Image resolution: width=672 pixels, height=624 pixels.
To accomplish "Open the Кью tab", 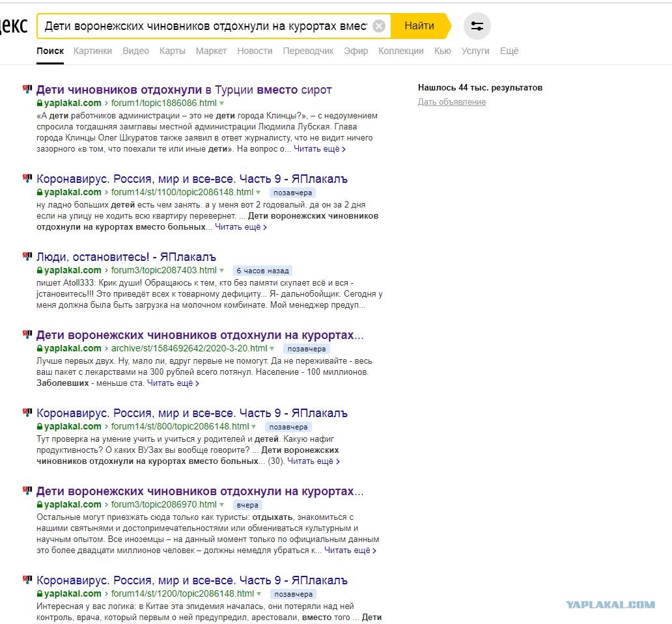I will 442,51.
